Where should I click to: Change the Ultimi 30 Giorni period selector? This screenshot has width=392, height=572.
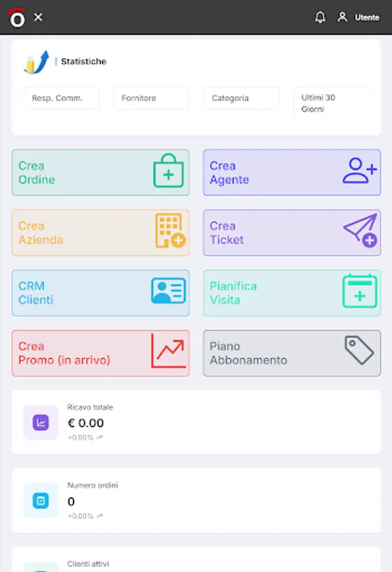coord(331,104)
